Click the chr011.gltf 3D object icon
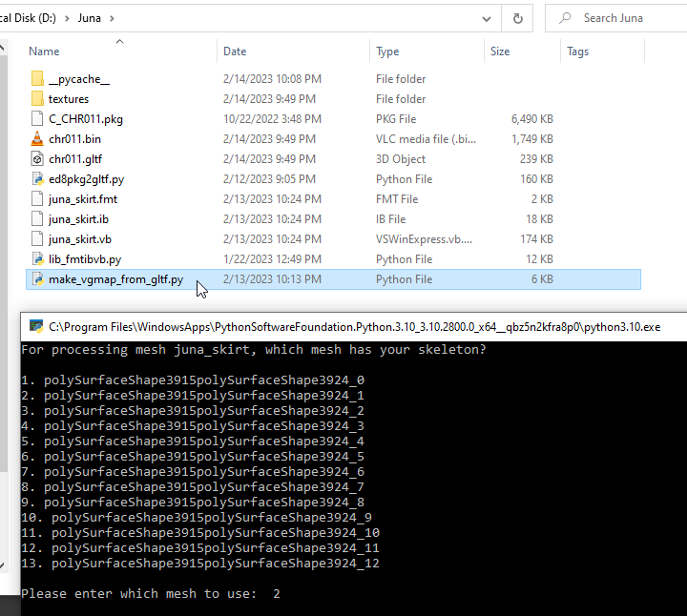The height and width of the screenshot is (616, 687). (37, 159)
